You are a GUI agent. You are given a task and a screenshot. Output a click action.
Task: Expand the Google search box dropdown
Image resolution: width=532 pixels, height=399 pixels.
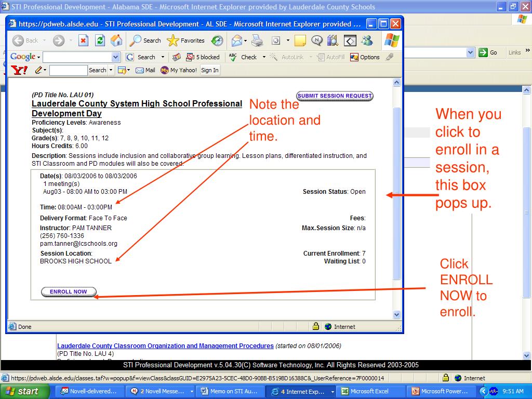click(x=115, y=57)
